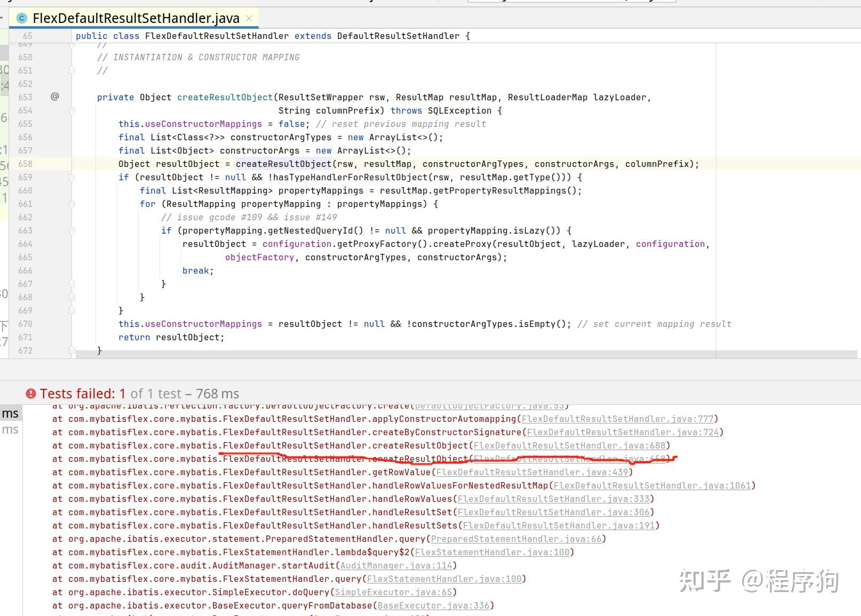Collapse comment block fold marker at line 651
This screenshot has height=616, width=861.
pyautogui.click(x=71, y=70)
